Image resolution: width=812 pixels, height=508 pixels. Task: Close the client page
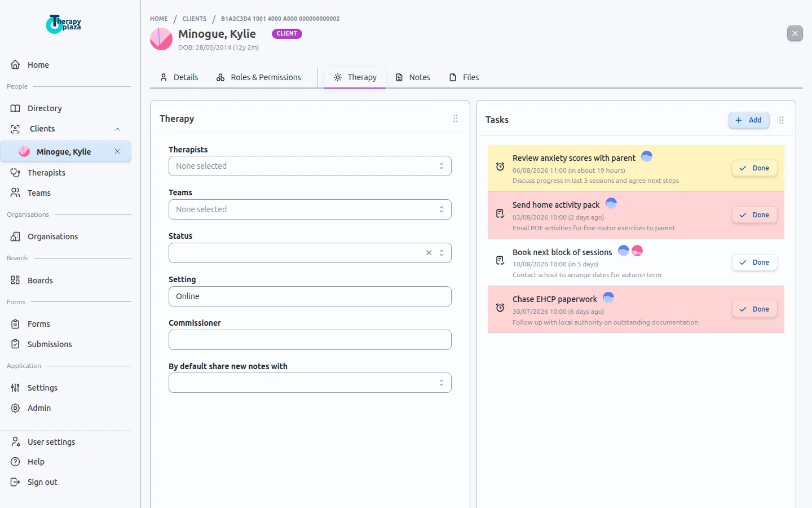click(x=795, y=33)
